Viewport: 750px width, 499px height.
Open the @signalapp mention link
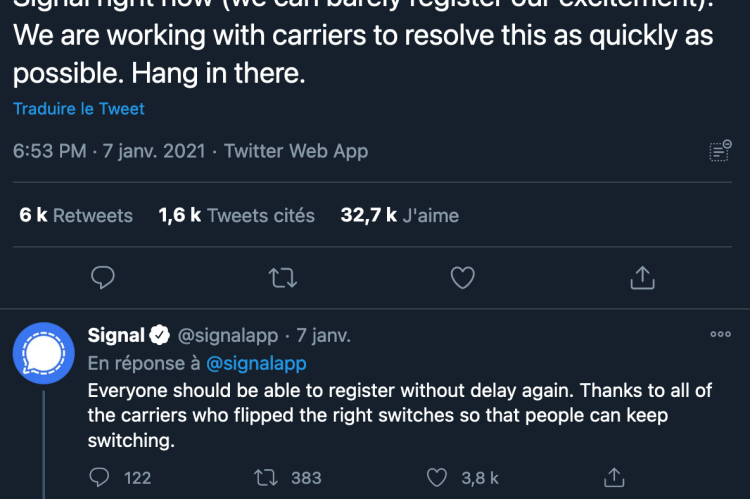click(x=256, y=364)
